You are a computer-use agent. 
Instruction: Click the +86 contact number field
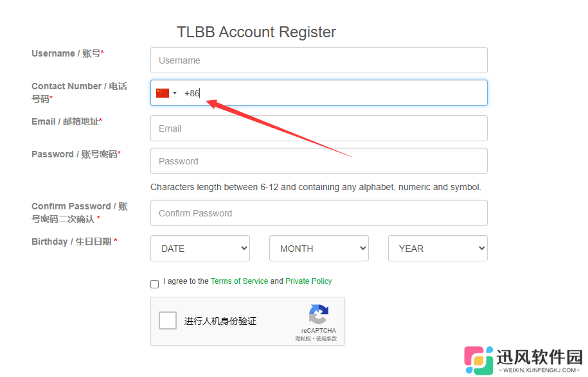[334, 93]
